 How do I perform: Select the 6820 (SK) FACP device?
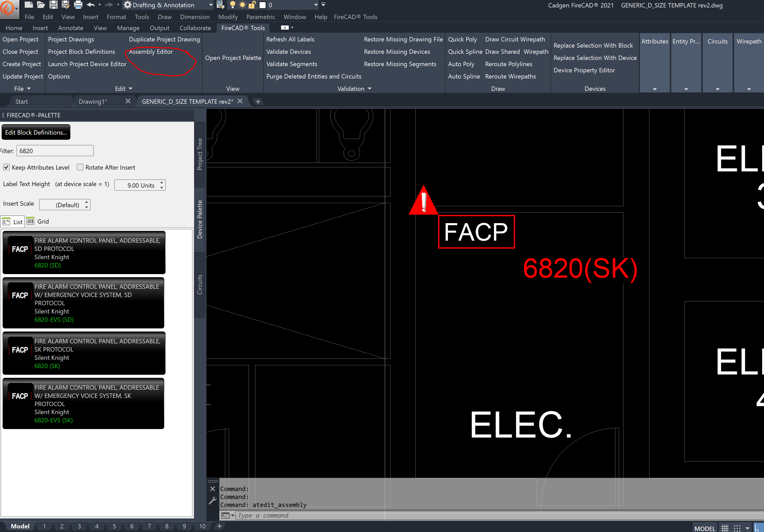point(84,353)
